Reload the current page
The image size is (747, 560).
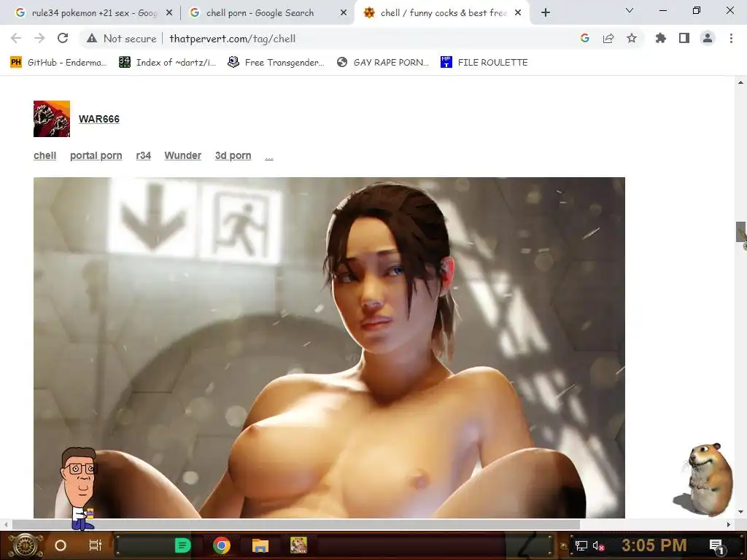[x=63, y=38]
